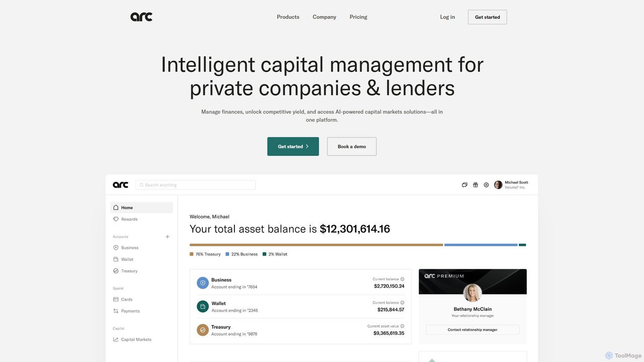Click the blue Business balance bar segment
Viewport: 644px width, 362px height.
(x=481, y=245)
